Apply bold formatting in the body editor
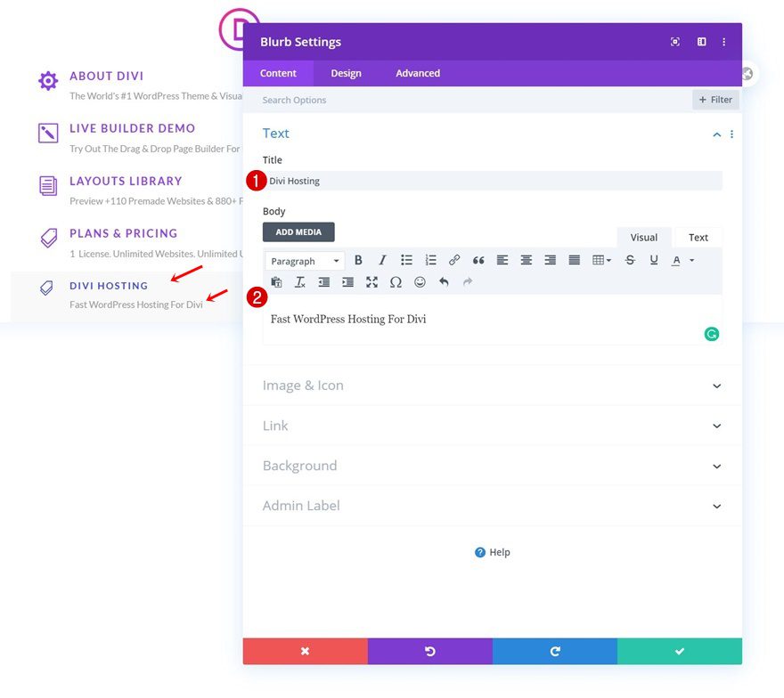The image size is (784, 698). [358, 260]
